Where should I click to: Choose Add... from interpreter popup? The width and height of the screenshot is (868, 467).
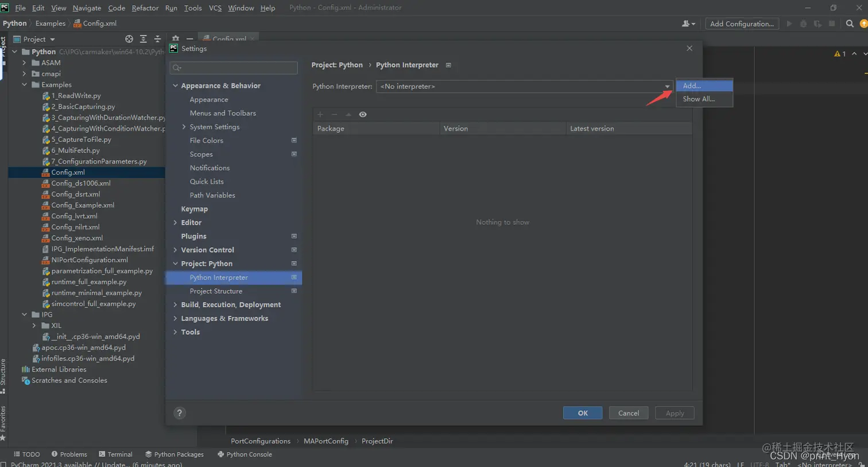coord(704,86)
